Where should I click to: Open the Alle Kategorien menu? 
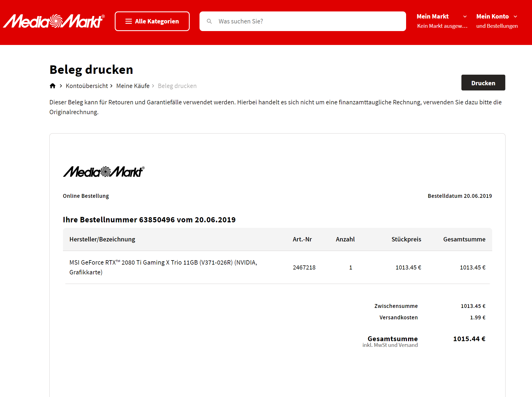coord(157,21)
